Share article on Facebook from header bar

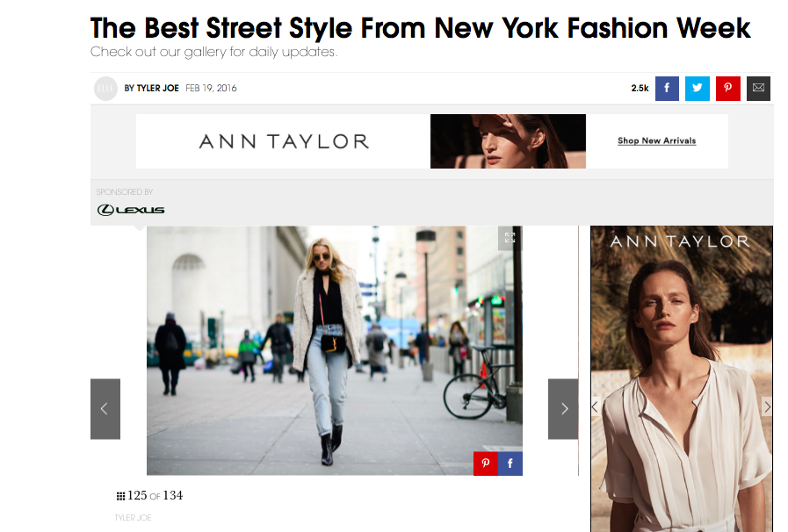667,89
